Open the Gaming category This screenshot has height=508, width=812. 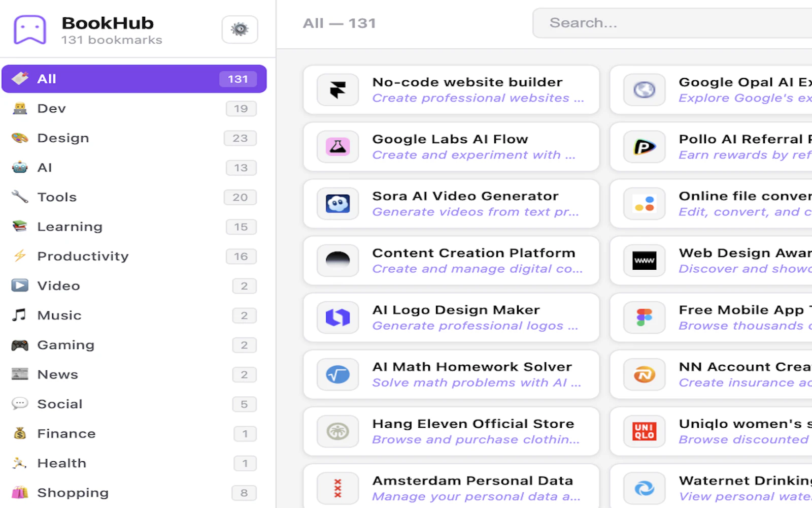click(x=134, y=345)
